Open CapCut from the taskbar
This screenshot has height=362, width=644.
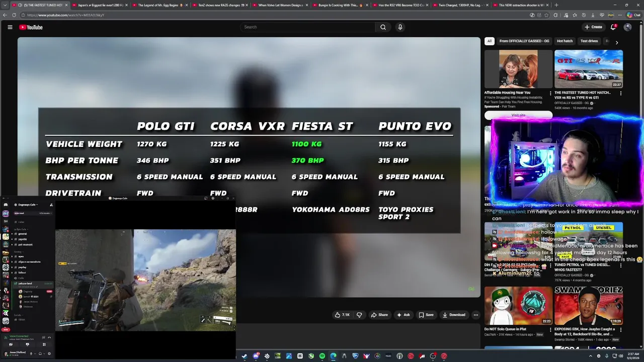pyautogui.click(x=300, y=356)
